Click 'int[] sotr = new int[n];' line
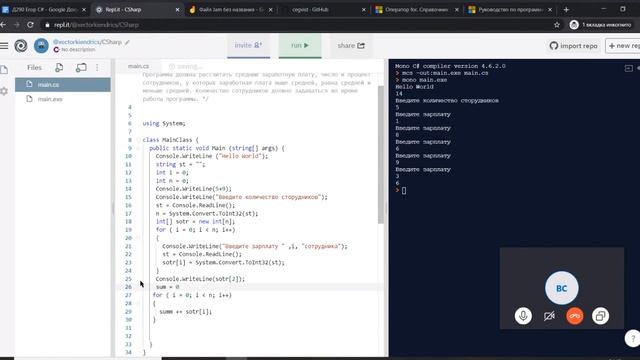 [195, 222]
